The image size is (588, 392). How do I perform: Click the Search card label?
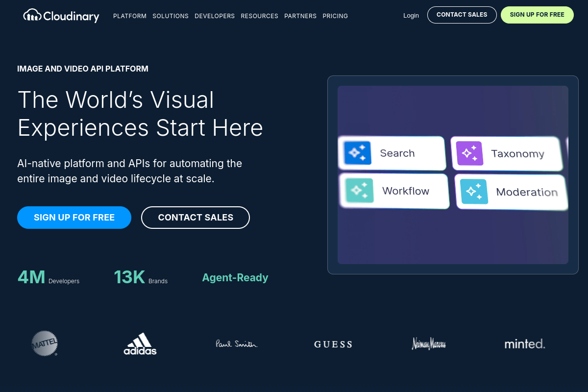coord(397,153)
